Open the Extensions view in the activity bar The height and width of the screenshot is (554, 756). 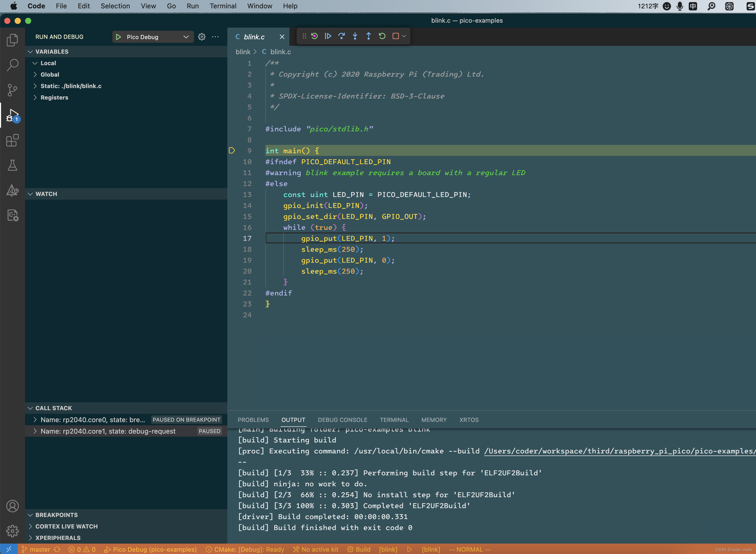point(13,140)
